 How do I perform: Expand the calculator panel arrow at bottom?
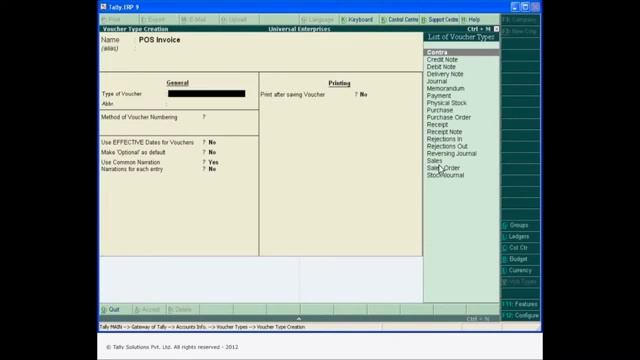(299, 319)
